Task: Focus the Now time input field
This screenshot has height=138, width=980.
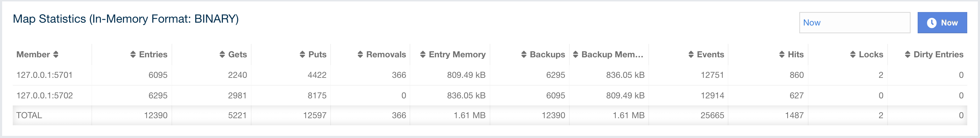Action: point(855,23)
